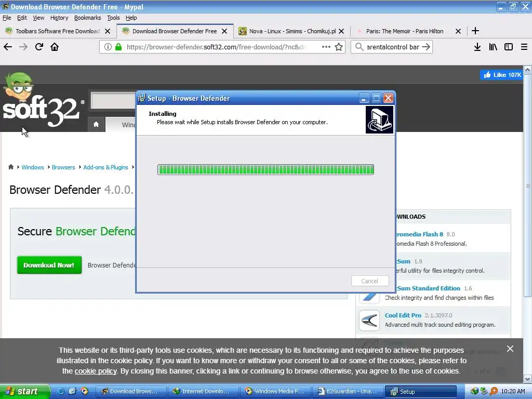Screen dimensions: 532x399
Task: Click the installation progress bar
Action: (x=265, y=170)
